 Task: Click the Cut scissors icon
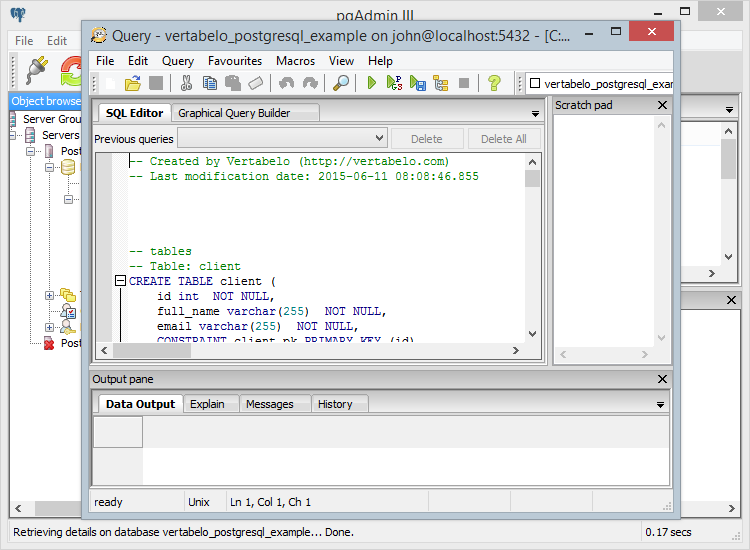186,83
